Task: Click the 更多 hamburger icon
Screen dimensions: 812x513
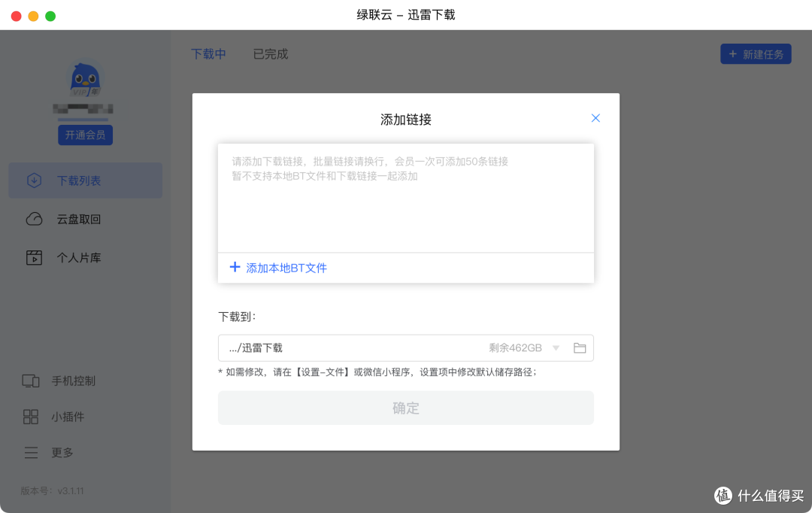Action: 31,452
